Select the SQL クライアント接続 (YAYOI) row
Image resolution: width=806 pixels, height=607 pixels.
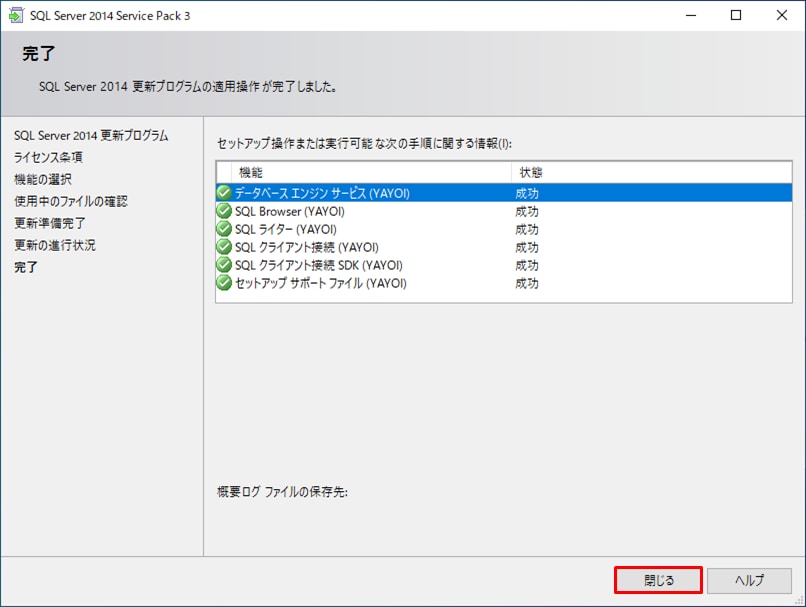(504, 247)
